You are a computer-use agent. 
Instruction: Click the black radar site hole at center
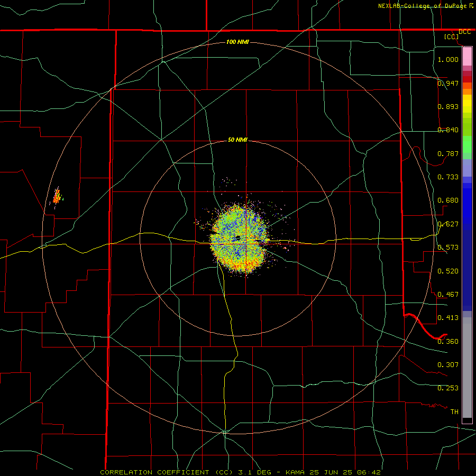click(x=237, y=238)
